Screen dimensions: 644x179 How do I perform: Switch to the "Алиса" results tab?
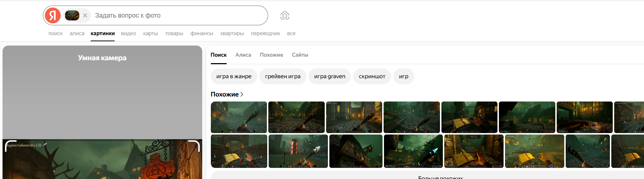[x=243, y=55]
